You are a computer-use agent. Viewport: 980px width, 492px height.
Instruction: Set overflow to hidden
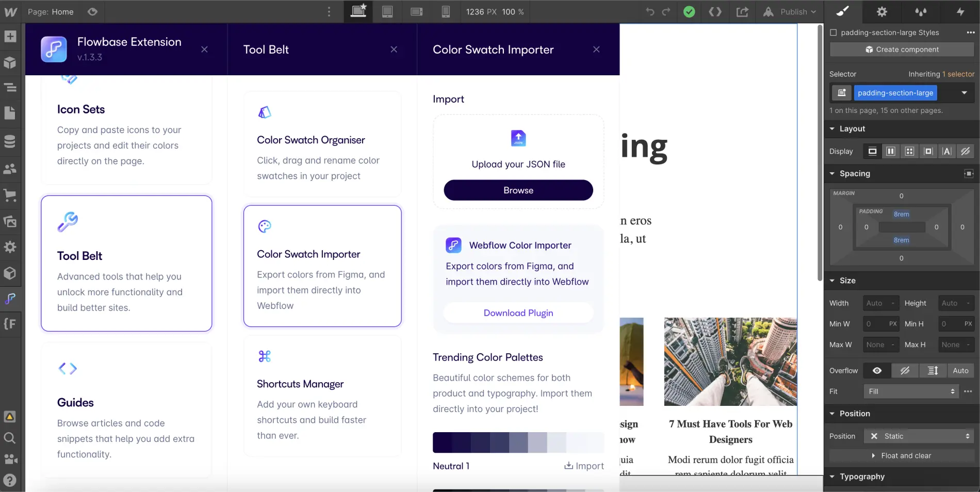[x=905, y=371]
